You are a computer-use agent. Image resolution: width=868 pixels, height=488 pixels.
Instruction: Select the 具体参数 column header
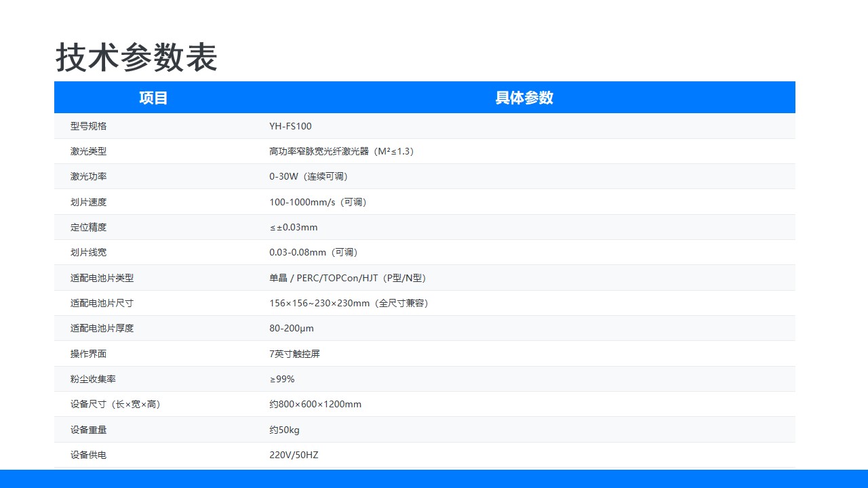coord(524,98)
